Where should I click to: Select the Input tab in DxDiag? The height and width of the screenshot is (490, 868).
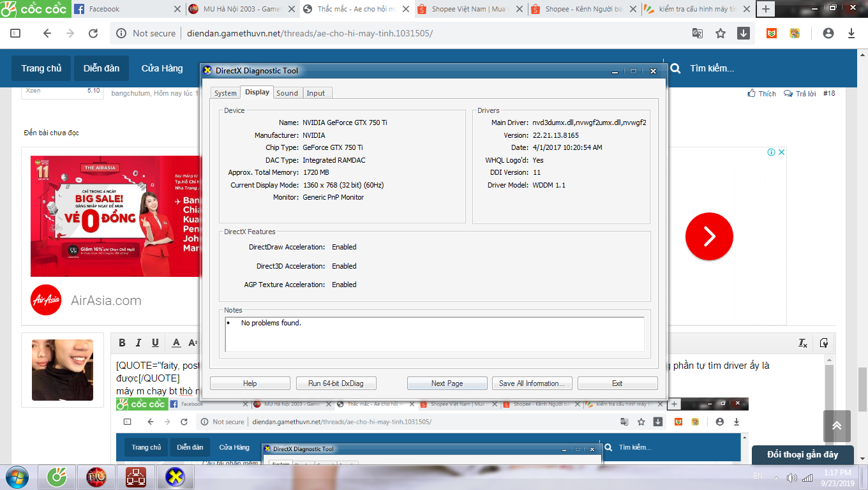(x=316, y=93)
